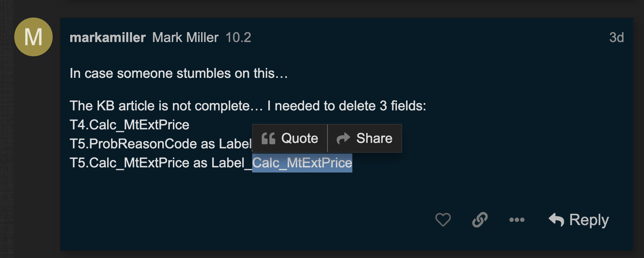Click the 'In case someone stumbles' sentence
Viewport: 644px width, 258px height.
click(x=179, y=73)
